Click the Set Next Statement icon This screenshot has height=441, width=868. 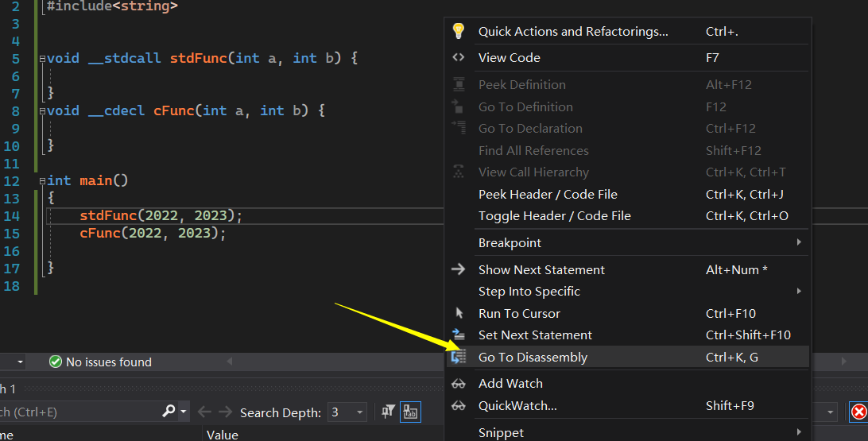tap(458, 335)
